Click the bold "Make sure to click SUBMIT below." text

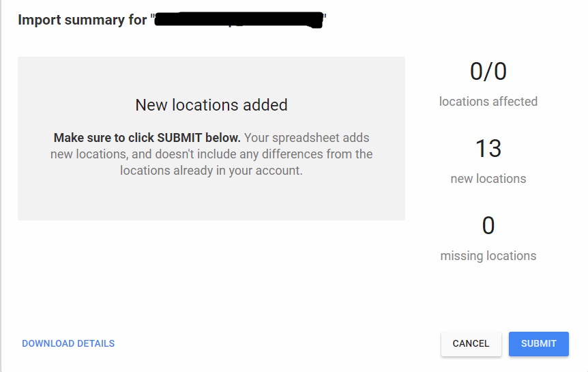[x=147, y=138]
